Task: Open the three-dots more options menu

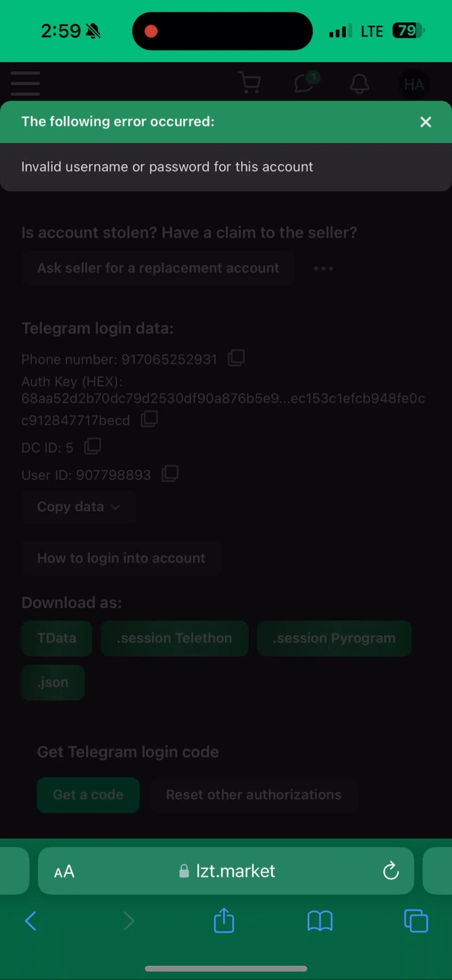Action: click(323, 268)
